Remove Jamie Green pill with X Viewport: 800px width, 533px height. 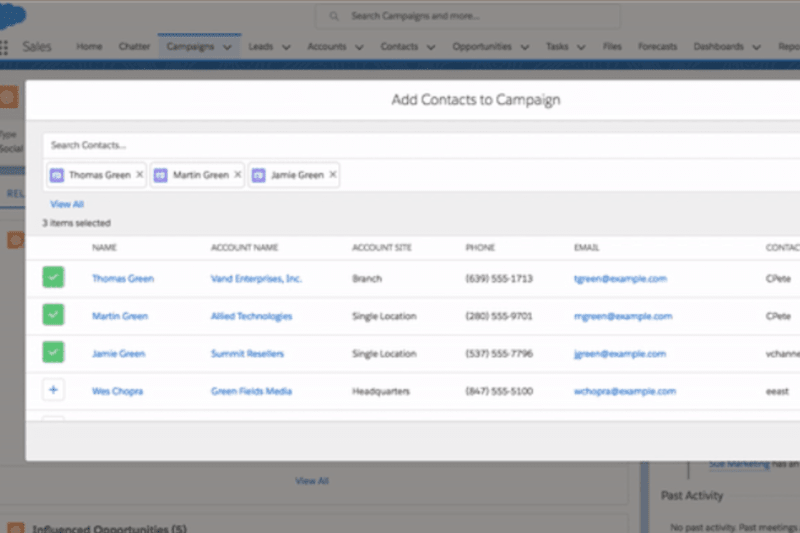coord(333,174)
